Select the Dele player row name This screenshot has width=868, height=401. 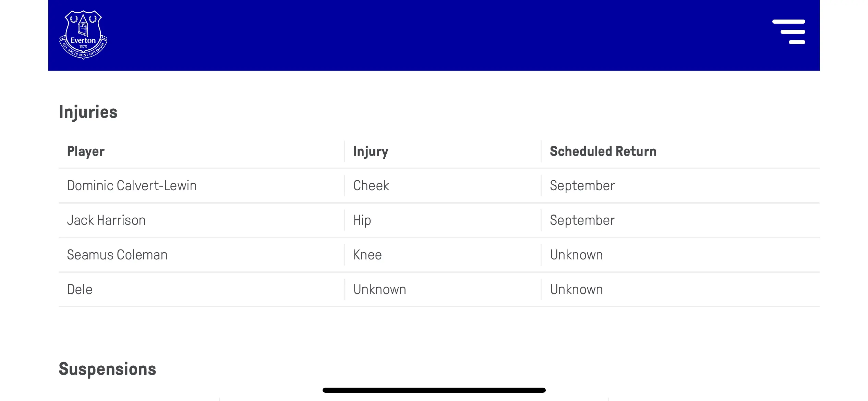point(80,290)
